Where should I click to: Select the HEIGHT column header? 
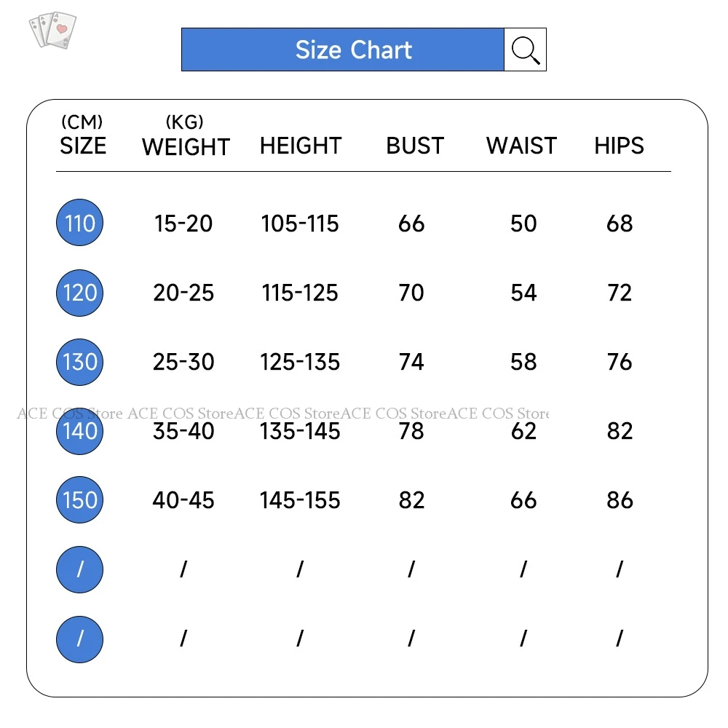click(301, 146)
